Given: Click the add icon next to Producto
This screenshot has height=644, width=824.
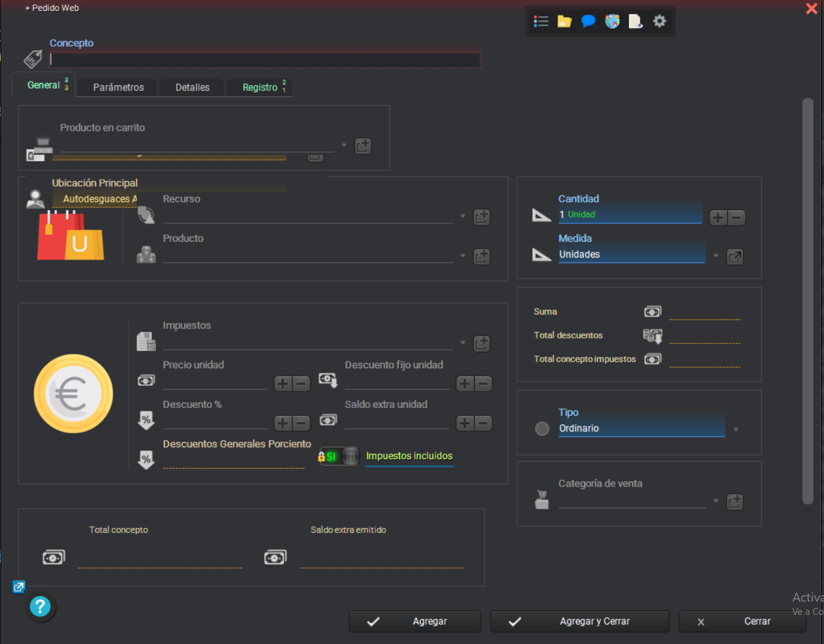Looking at the screenshot, I should 482,257.
